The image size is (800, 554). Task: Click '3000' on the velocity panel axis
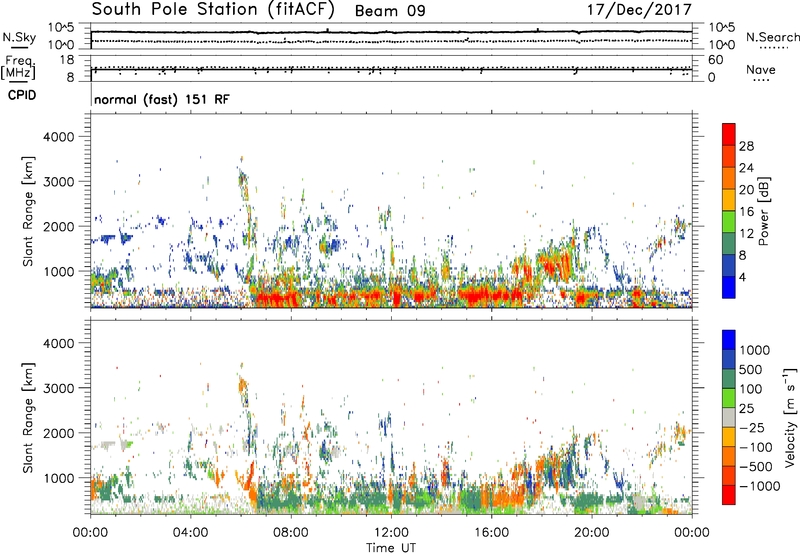point(58,388)
